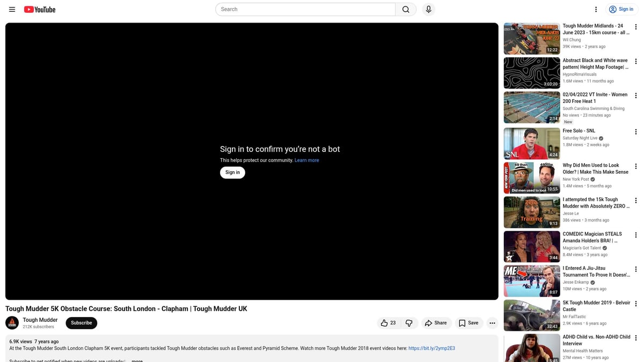Focus the Search input field
This screenshot has width=644, height=362.
pyautogui.click(x=305, y=9)
